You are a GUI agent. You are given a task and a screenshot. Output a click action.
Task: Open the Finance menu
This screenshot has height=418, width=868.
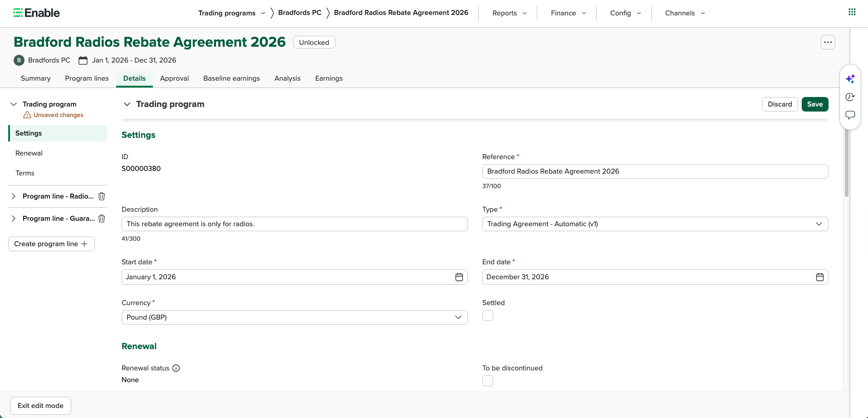569,13
